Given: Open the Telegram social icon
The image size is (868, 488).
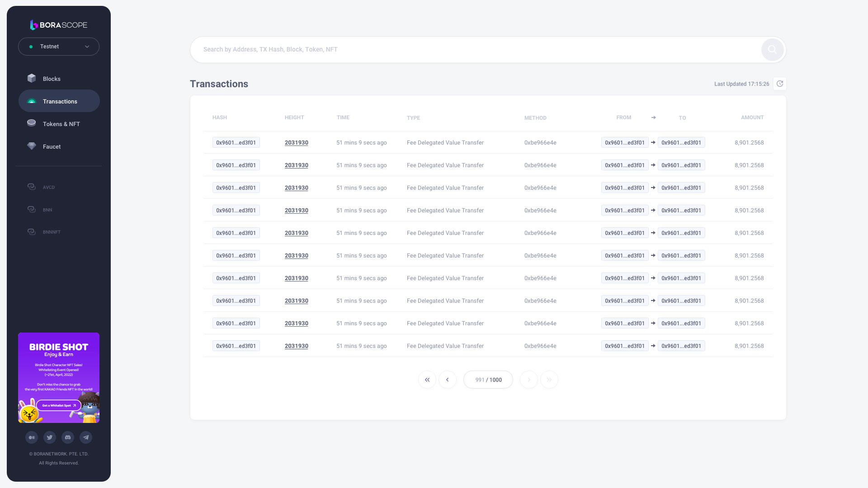Looking at the screenshot, I should 86,437.
